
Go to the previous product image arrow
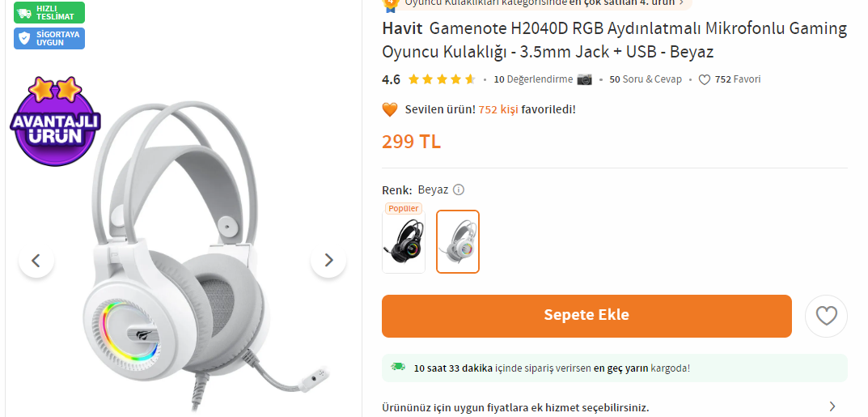point(36,260)
